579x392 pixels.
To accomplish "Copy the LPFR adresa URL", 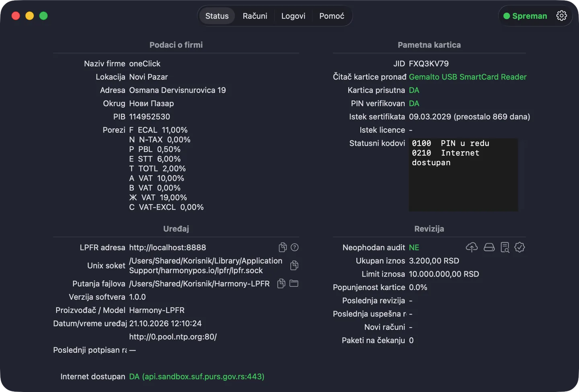I will 283,247.
